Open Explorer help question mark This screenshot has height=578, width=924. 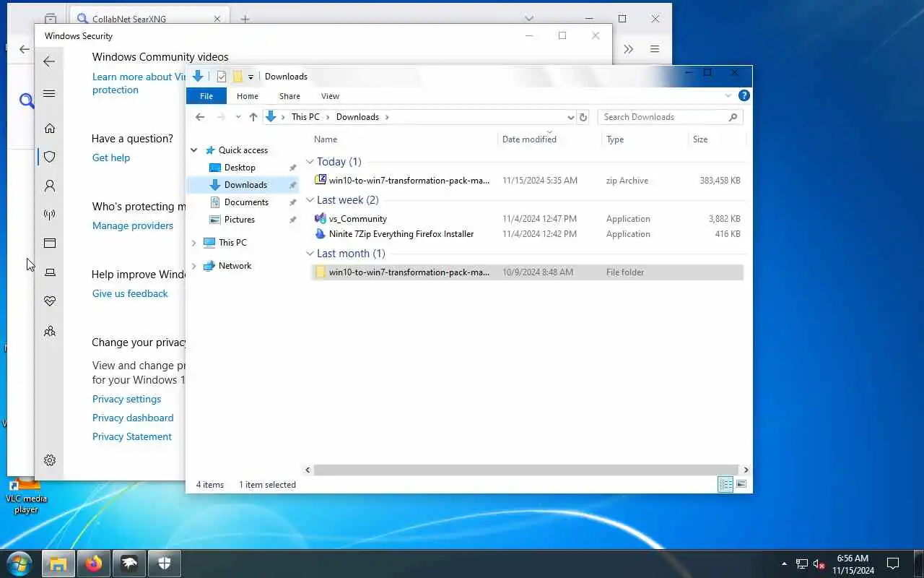tap(744, 95)
